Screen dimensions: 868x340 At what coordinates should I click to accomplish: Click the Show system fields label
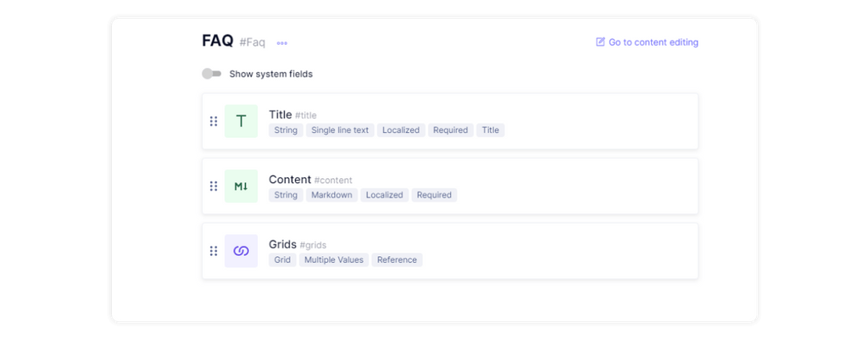coord(271,74)
